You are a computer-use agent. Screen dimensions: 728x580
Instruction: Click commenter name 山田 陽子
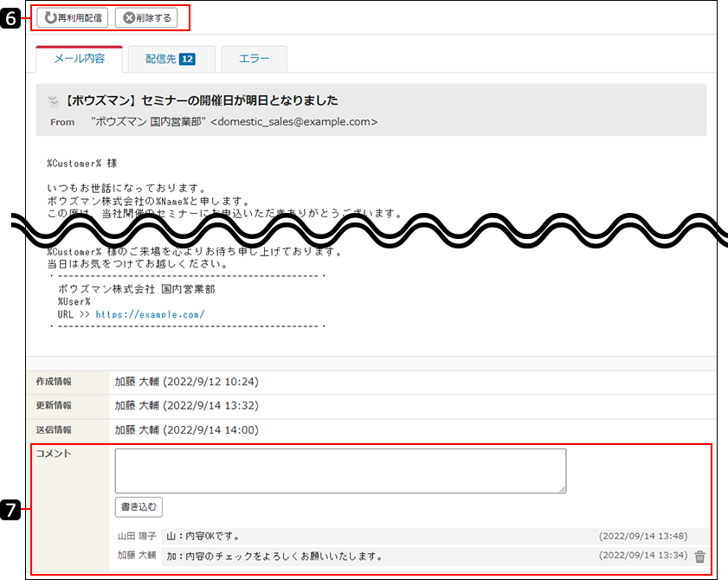coord(137,536)
